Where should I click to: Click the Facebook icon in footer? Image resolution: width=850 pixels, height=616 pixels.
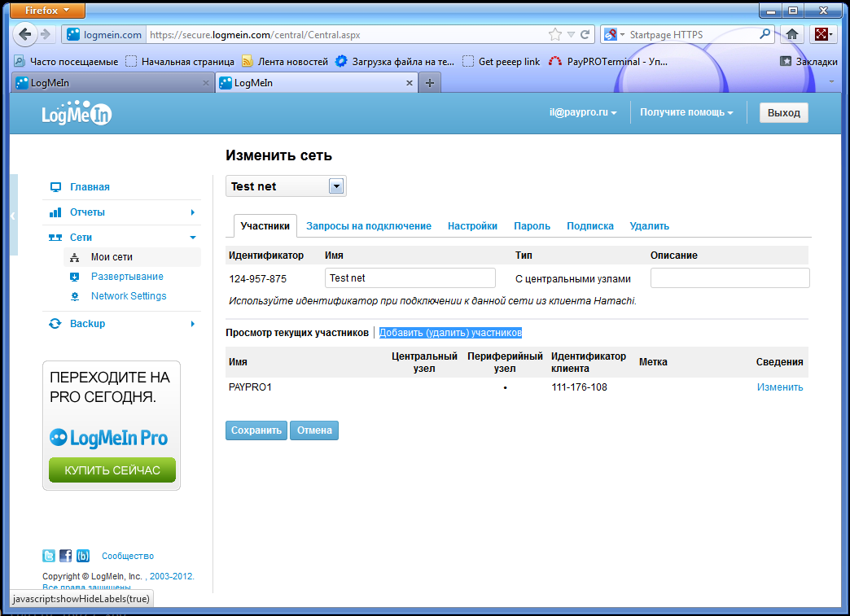(66, 557)
